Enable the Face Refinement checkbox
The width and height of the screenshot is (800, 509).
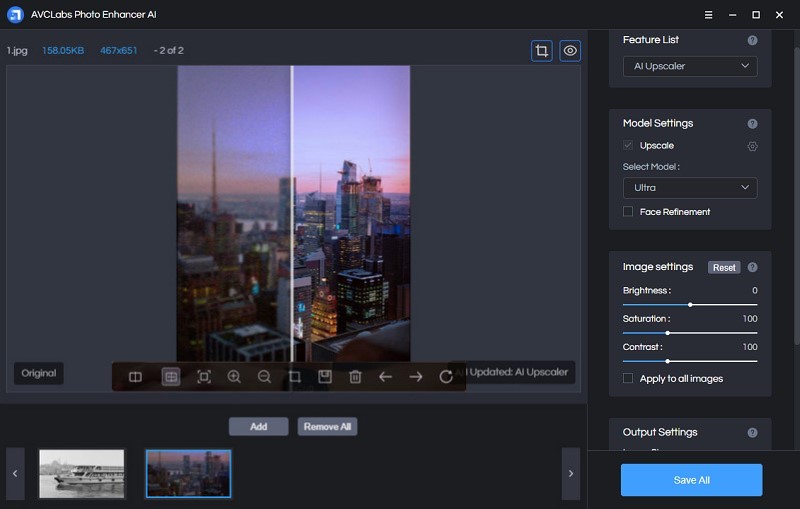pyautogui.click(x=628, y=212)
